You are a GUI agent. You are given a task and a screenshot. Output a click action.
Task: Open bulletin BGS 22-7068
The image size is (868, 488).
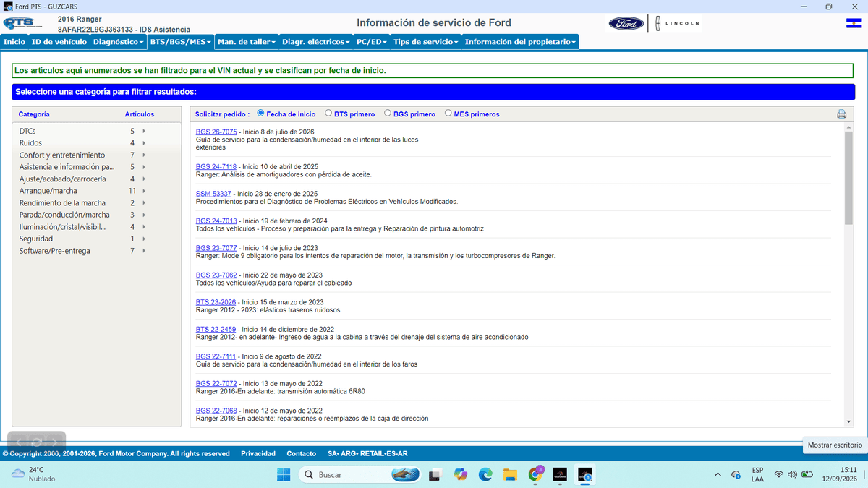point(216,411)
